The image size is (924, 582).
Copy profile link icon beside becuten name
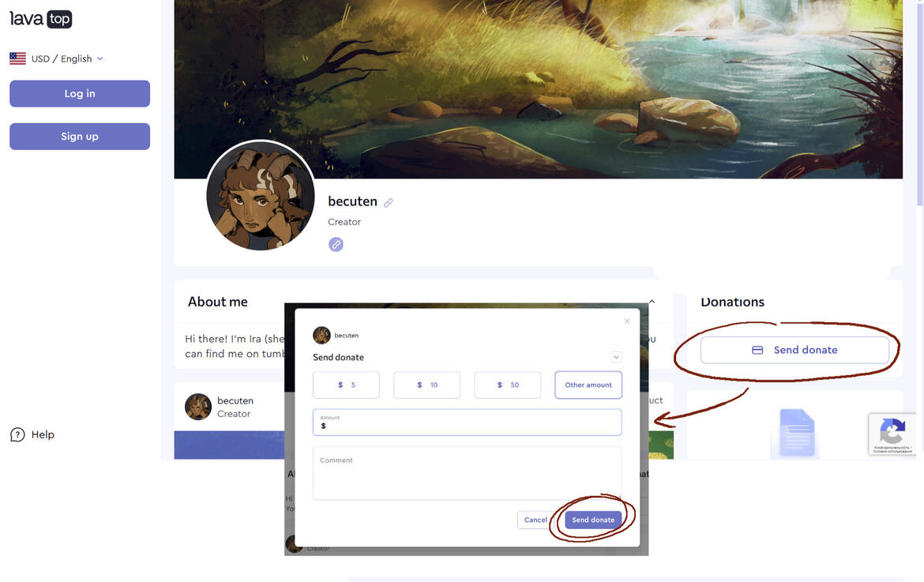(389, 203)
